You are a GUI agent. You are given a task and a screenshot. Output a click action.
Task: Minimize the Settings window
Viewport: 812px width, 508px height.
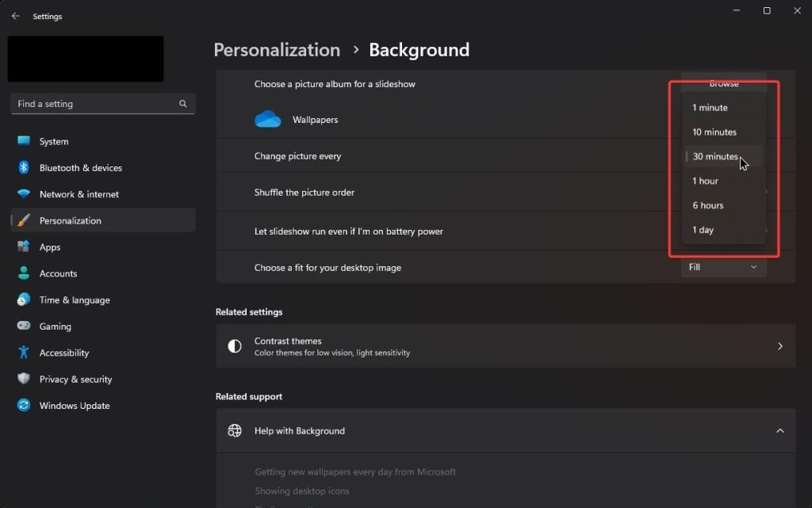point(737,10)
